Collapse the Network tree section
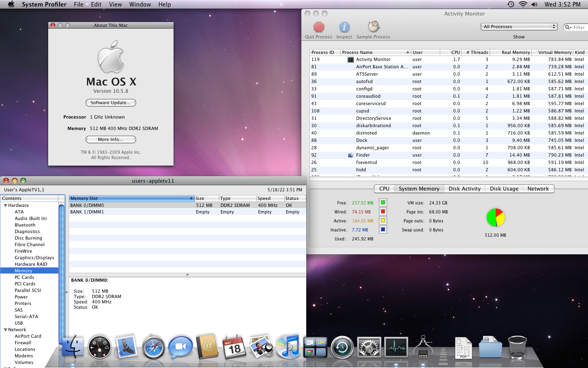 6,330
